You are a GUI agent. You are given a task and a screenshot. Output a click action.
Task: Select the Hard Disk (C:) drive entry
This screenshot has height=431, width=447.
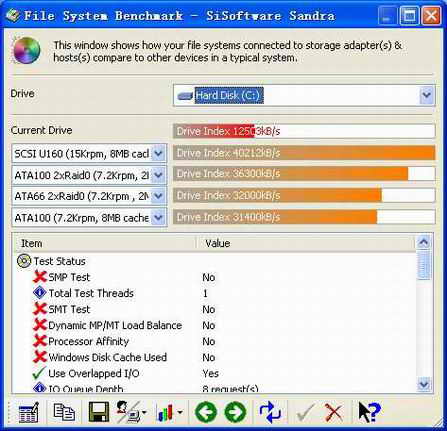[x=229, y=96]
